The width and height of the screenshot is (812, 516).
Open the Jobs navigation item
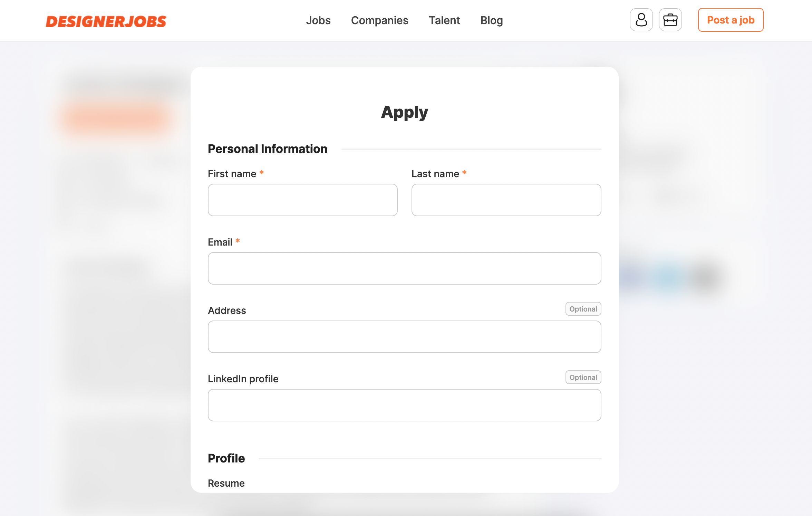click(318, 20)
